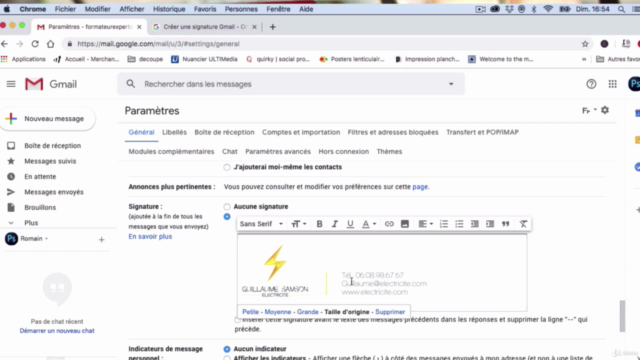This screenshot has height=360, width=640.
Task: Select 'J'ajouterai moi-même les contacts' option
Action: click(x=227, y=167)
